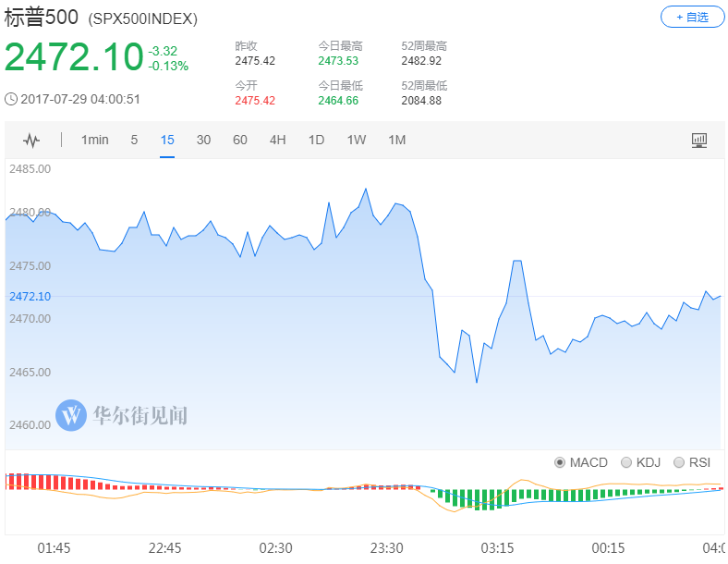The width and height of the screenshot is (728, 564).
Task: Choose the 4H interval tab
Action: pyautogui.click(x=278, y=140)
